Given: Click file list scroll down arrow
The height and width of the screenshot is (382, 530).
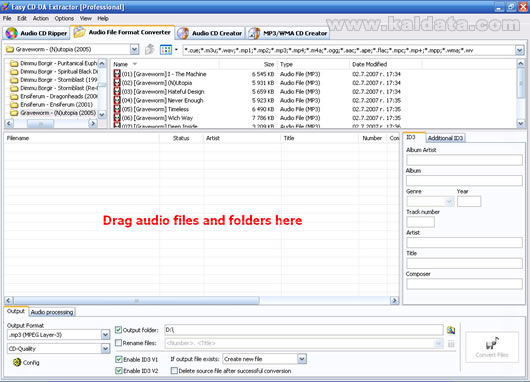Looking at the screenshot, I should pos(521,124).
